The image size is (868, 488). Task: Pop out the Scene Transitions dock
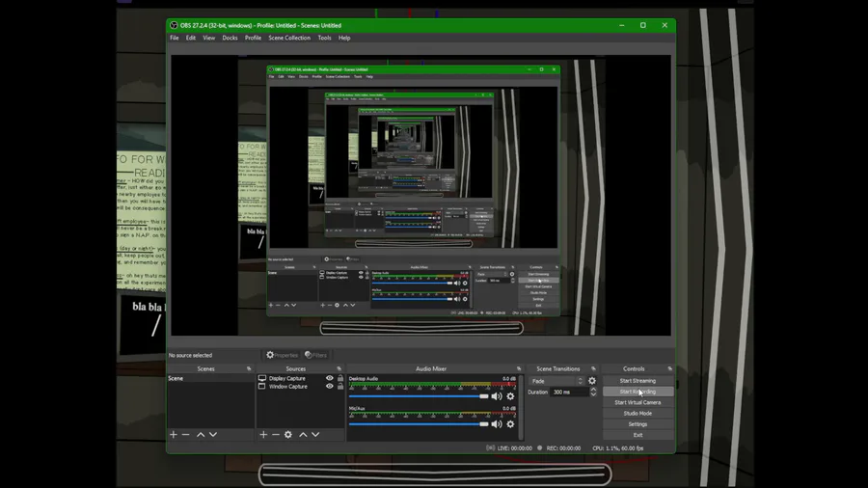(x=593, y=368)
